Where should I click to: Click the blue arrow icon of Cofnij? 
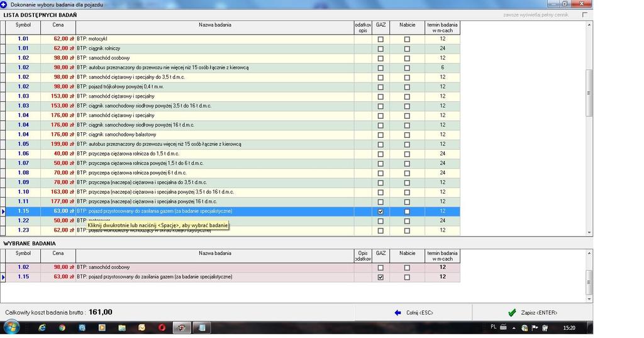point(397,313)
